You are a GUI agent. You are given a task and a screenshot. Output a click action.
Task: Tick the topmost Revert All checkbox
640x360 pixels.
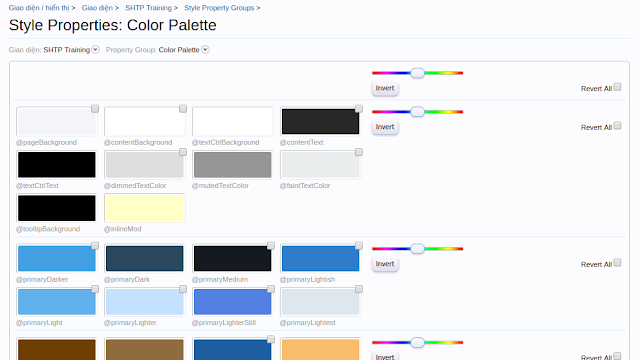pyautogui.click(x=617, y=87)
